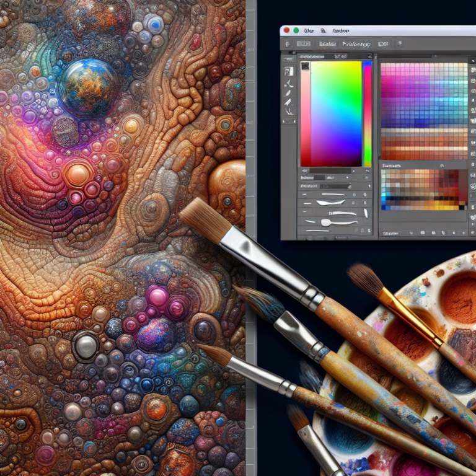Click the document icon in window title bar
Image resolution: width=476 pixels, height=476 pixels.
(x=323, y=30)
